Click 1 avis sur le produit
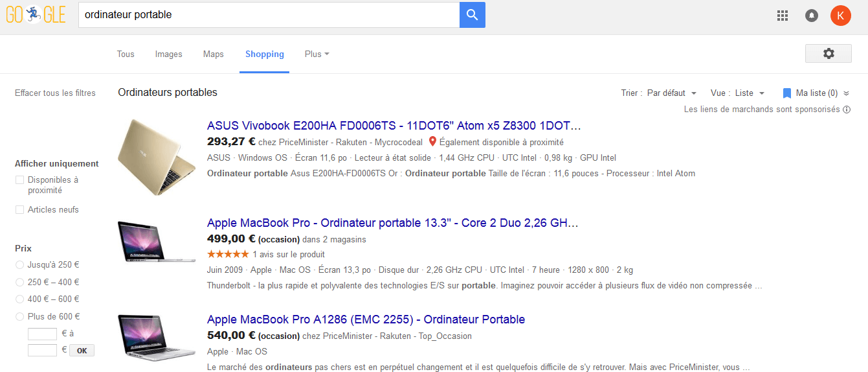The width and height of the screenshot is (868, 372). pos(289,255)
